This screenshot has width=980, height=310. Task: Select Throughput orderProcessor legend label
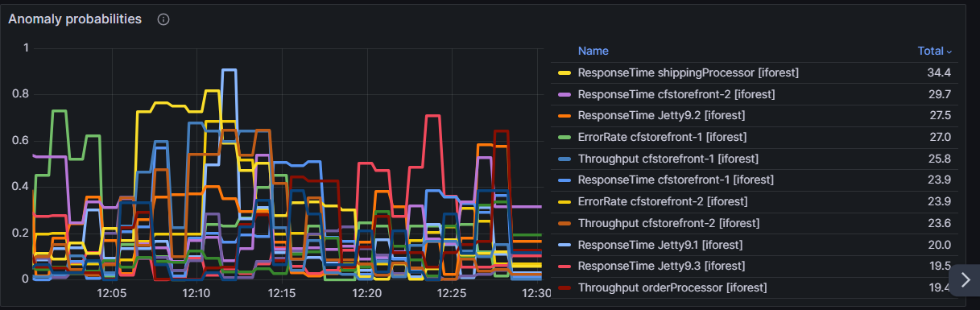click(x=672, y=287)
